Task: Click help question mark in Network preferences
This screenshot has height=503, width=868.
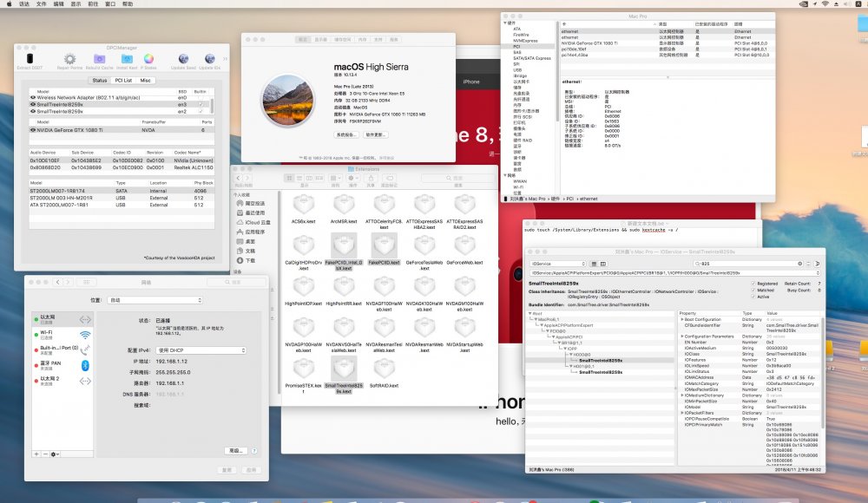Action: click(x=254, y=450)
